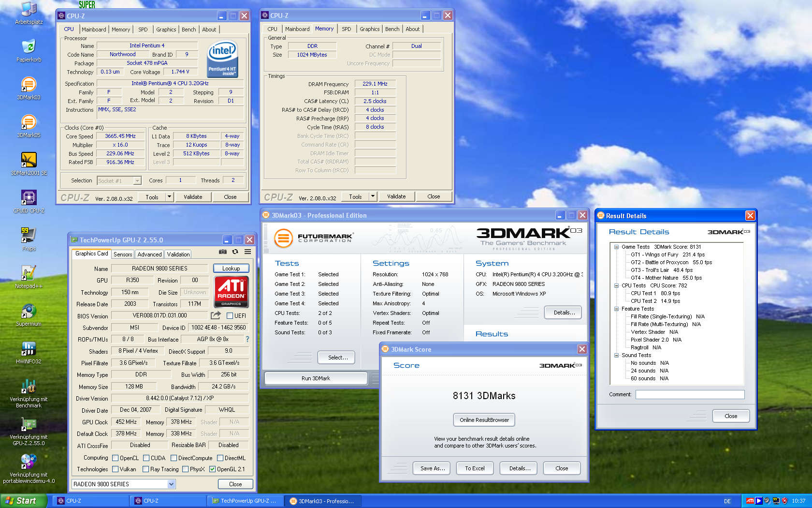The width and height of the screenshot is (812, 508).
Task: Click Online ResultBrowser button
Action: pos(484,420)
